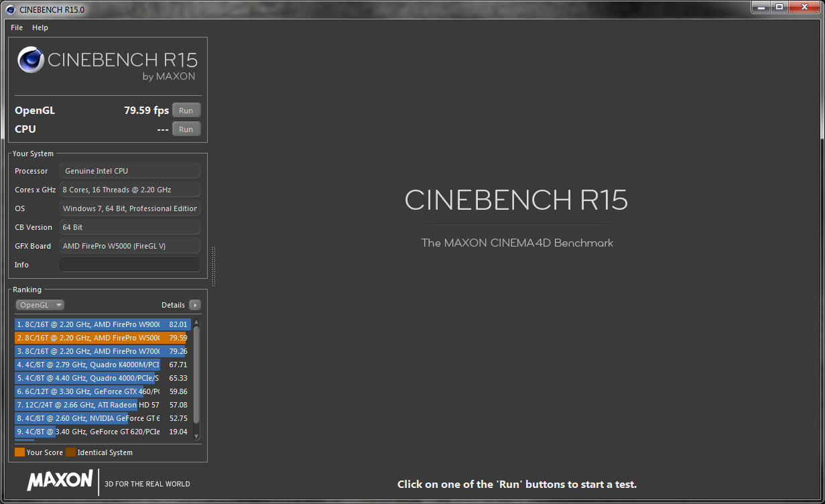Open the Help menu
Screen dimensions: 825x504
[x=40, y=27]
